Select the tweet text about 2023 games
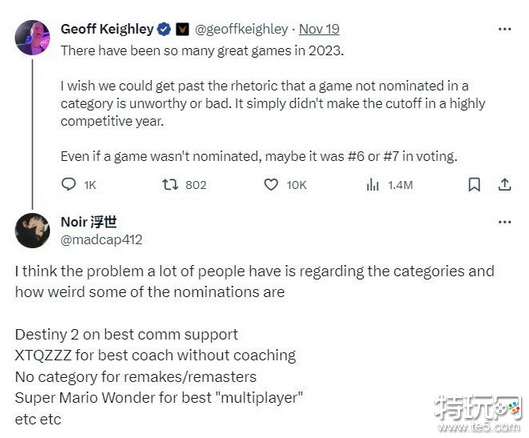This screenshot has width=529, height=438. [x=202, y=51]
